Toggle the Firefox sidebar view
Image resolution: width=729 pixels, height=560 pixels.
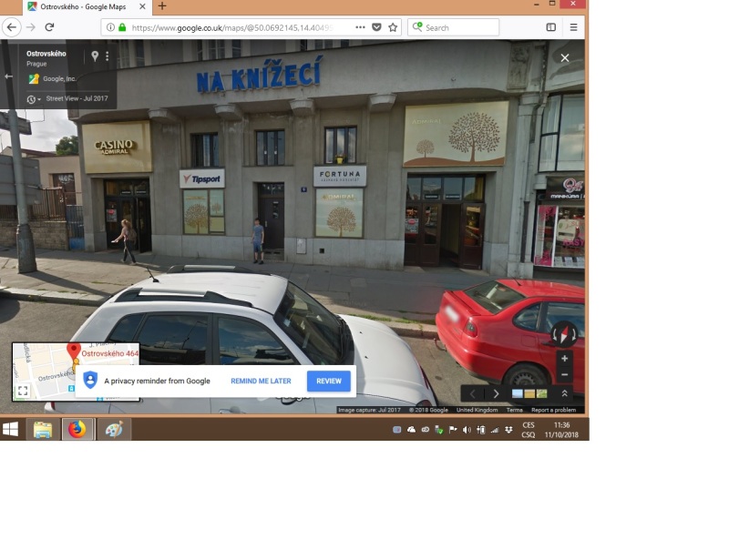(550, 27)
